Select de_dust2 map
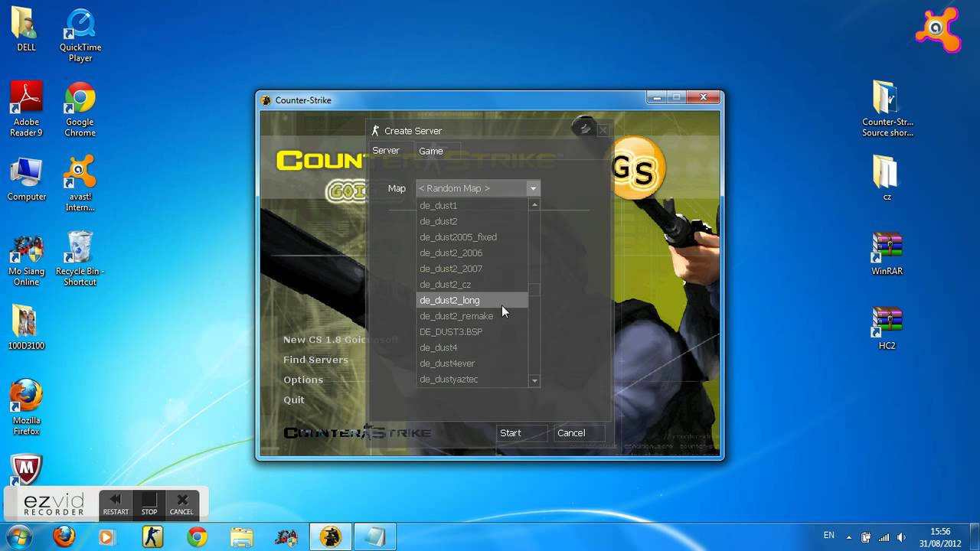980x551 pixels. point(472,221)
